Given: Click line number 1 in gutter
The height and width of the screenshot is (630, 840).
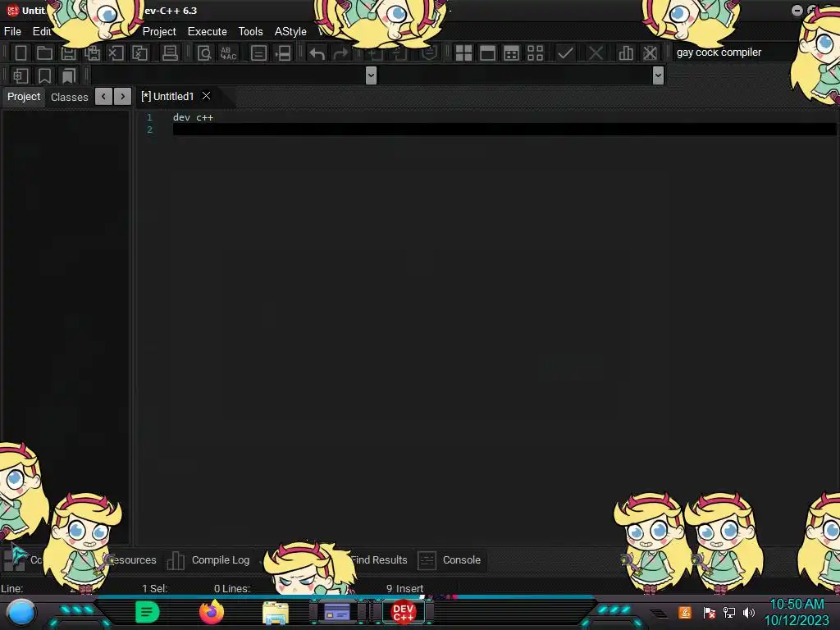Looking at the screenshot, I should [149, 117].
